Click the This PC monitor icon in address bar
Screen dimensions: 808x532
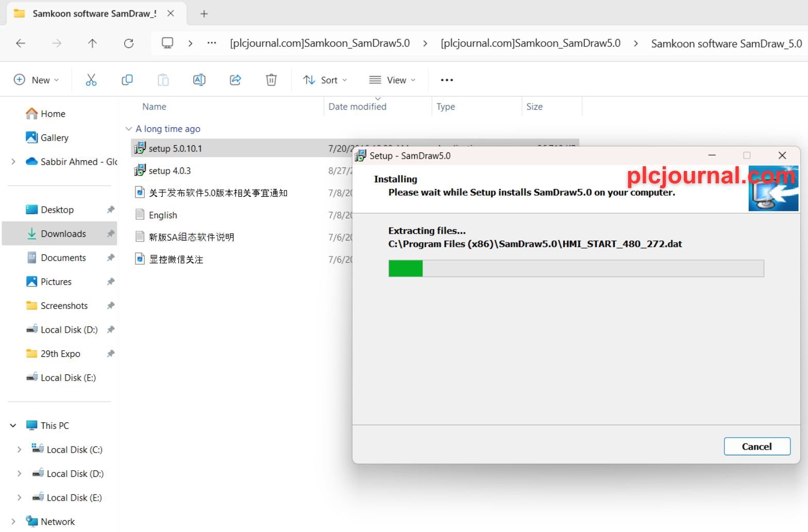point(167,43)
